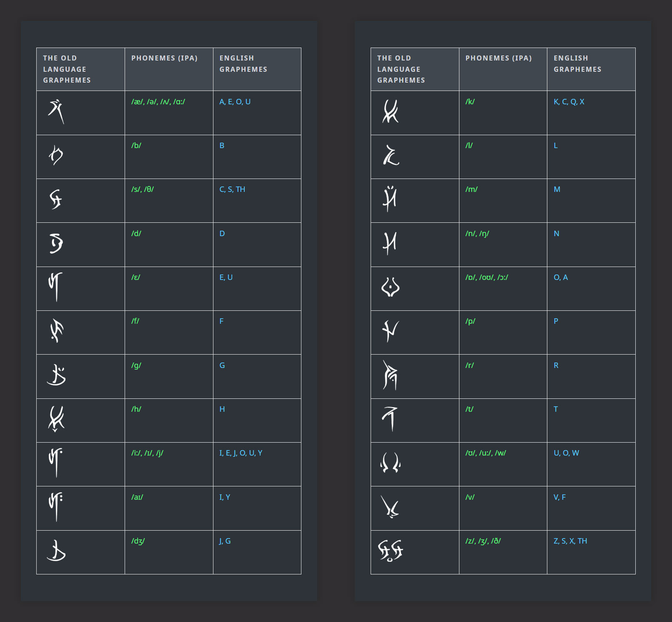672x622 pixels.
Task: Click the glyph for /ɒ/, /oʊ/, /ɔ:/
Action: pos(391,287)
